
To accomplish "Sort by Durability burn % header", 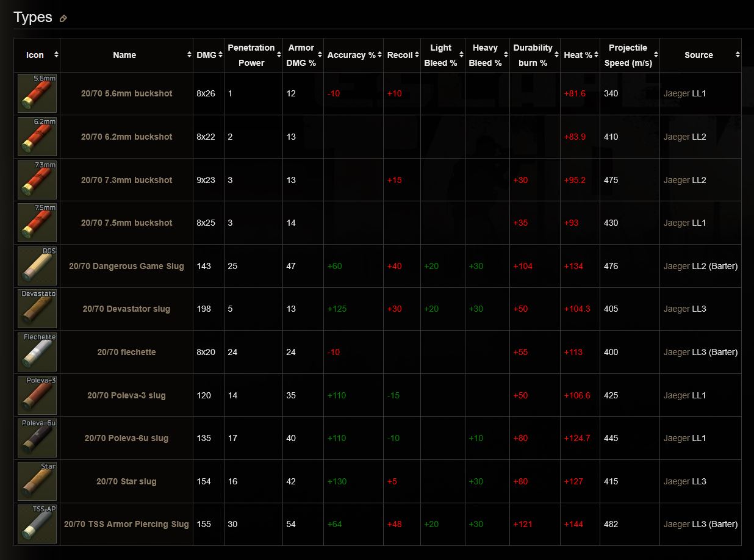I will (x=535, y=55).
